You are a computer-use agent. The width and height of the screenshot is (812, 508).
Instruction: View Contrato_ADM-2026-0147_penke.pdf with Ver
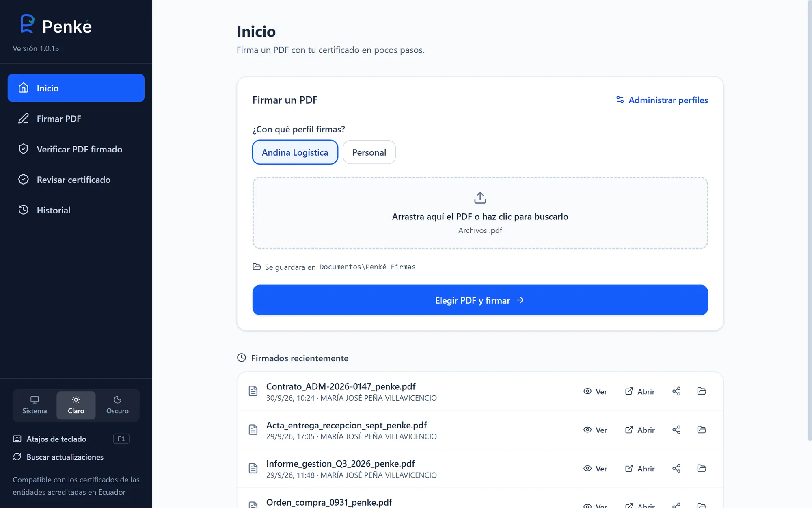coord(595,391)
